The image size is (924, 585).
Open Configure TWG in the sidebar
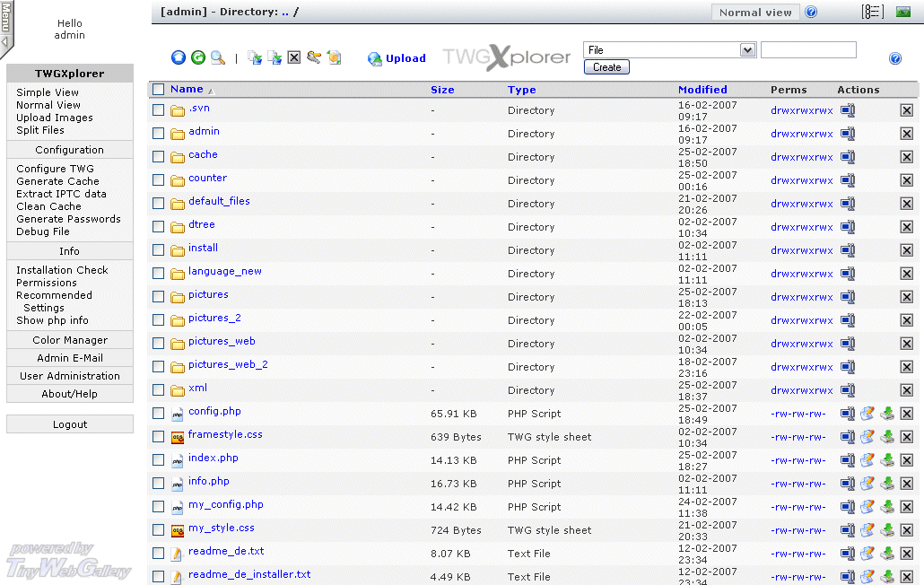click(55, 169)
